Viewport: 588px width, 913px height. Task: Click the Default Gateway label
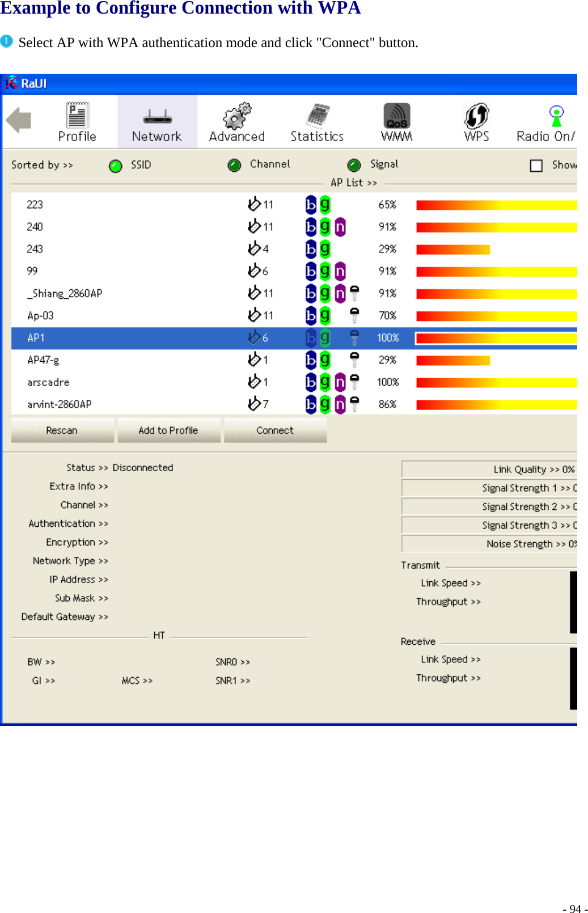click(65, 617)
